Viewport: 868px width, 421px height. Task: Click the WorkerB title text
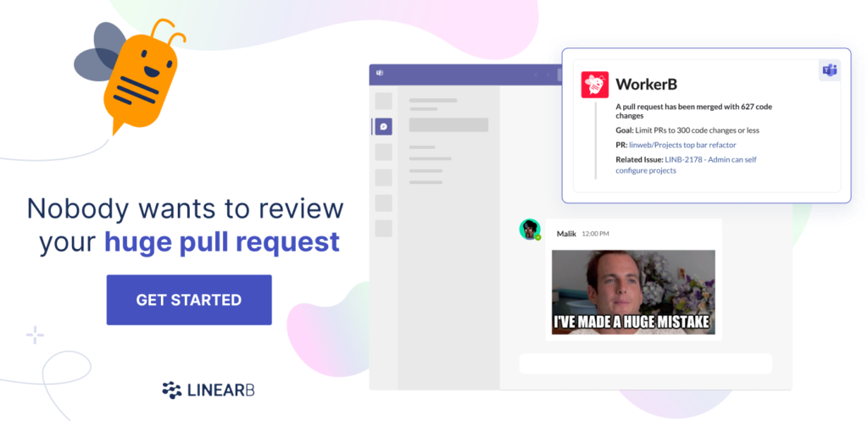tap(647, 84)
